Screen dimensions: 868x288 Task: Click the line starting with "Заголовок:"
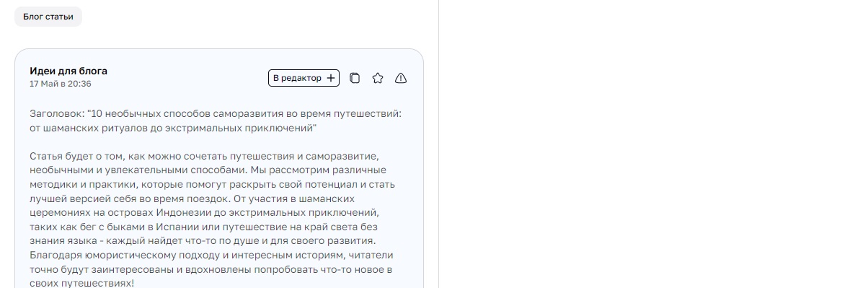coord(216,114)
